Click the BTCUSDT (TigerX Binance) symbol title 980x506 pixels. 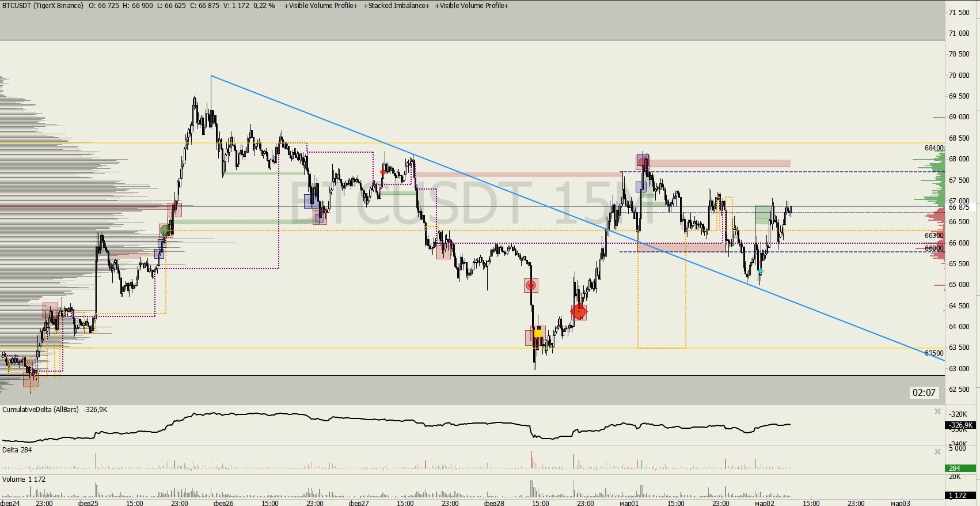coord(42,6)
